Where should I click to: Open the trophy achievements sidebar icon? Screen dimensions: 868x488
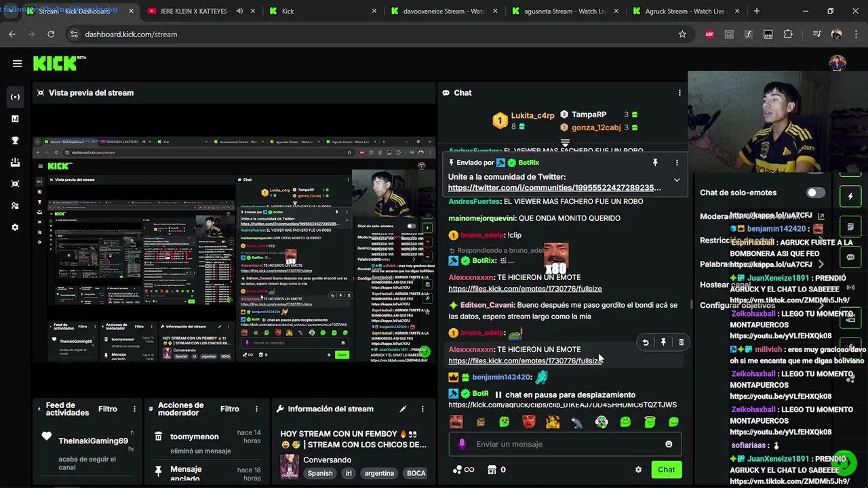[15, 140]
